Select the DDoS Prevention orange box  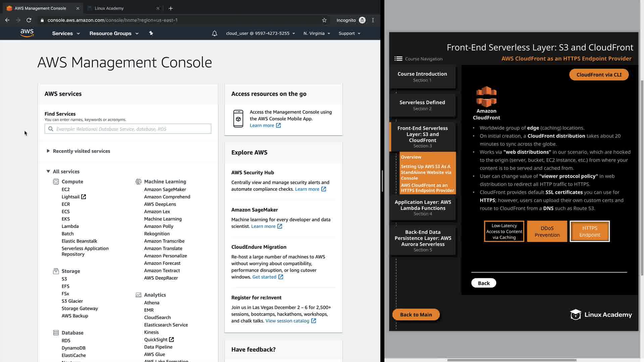click(547, 231)
